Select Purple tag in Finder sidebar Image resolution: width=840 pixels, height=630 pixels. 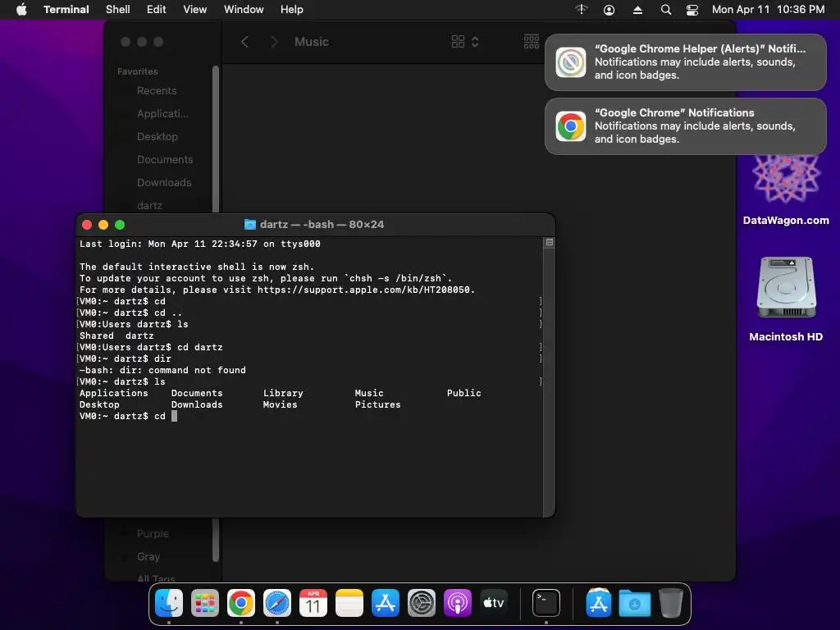tap(153, 533)
